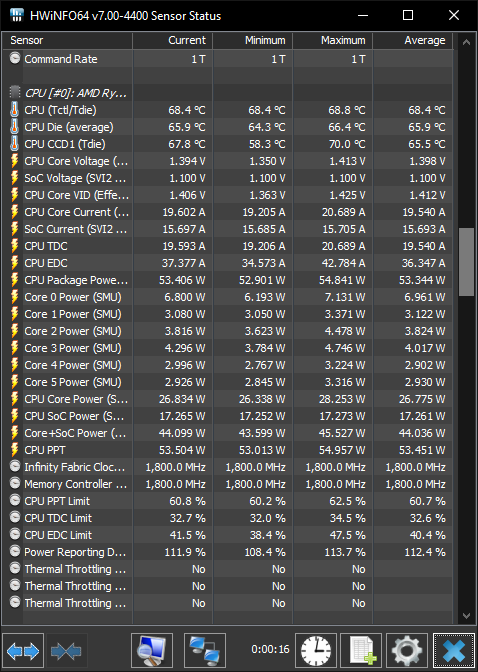Reset the elapsed time clock icon
478x672 pixels.
coord(316,651)
